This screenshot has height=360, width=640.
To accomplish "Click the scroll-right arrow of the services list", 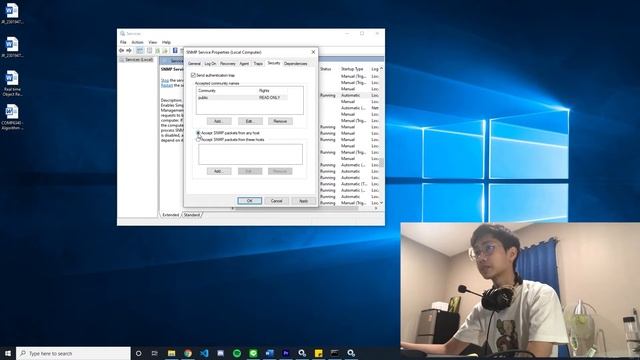I will (376, 208).
